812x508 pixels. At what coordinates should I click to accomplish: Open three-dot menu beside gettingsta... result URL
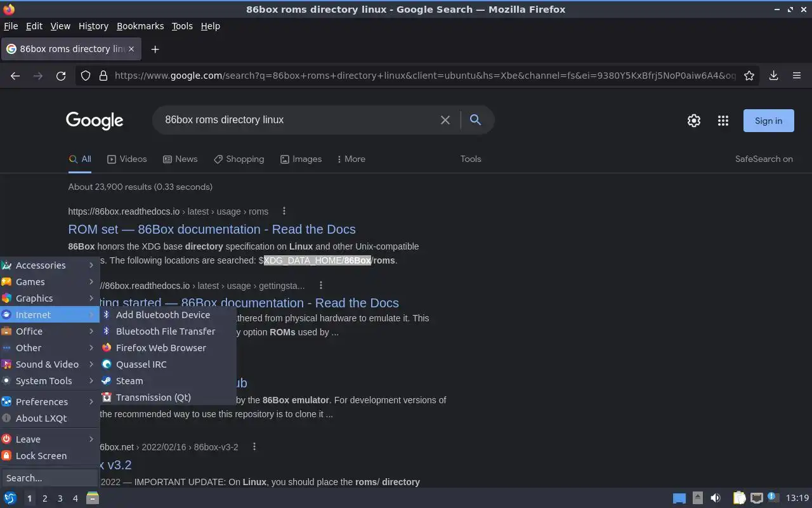point(321,286)
